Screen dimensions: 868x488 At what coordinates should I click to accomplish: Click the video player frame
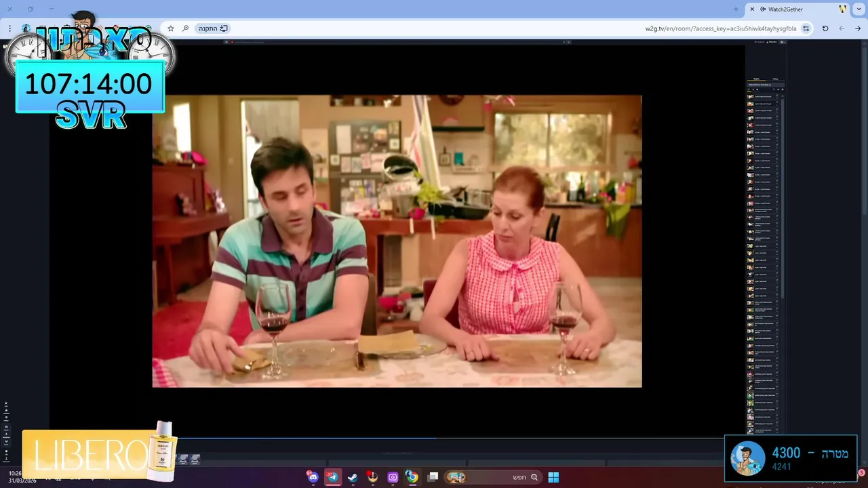click(397, 241)
